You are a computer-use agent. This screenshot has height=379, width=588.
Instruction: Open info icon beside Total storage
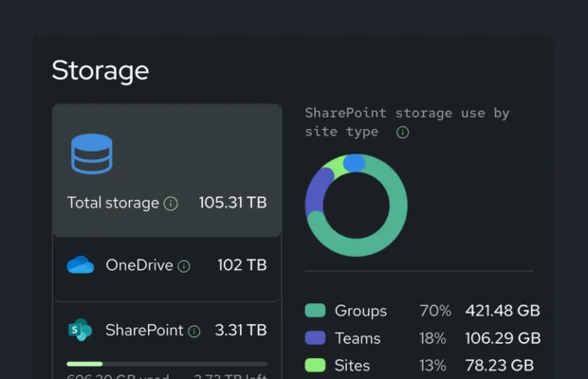[171, 204]
